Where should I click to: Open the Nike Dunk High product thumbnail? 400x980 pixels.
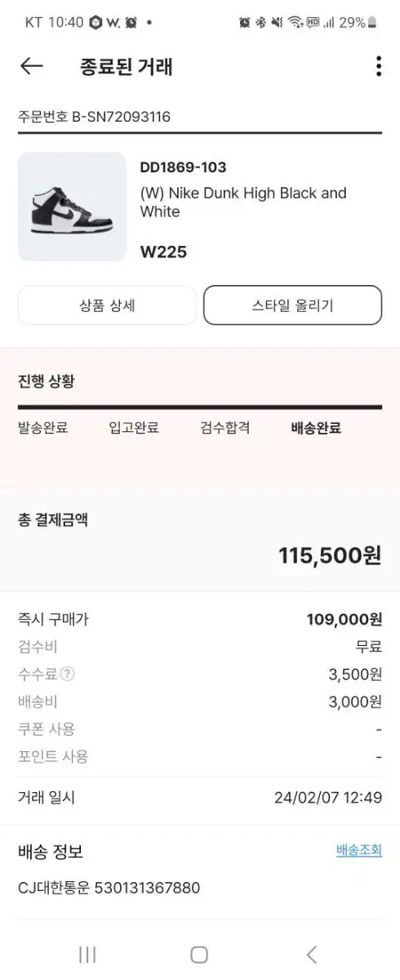tap(72, 207)
